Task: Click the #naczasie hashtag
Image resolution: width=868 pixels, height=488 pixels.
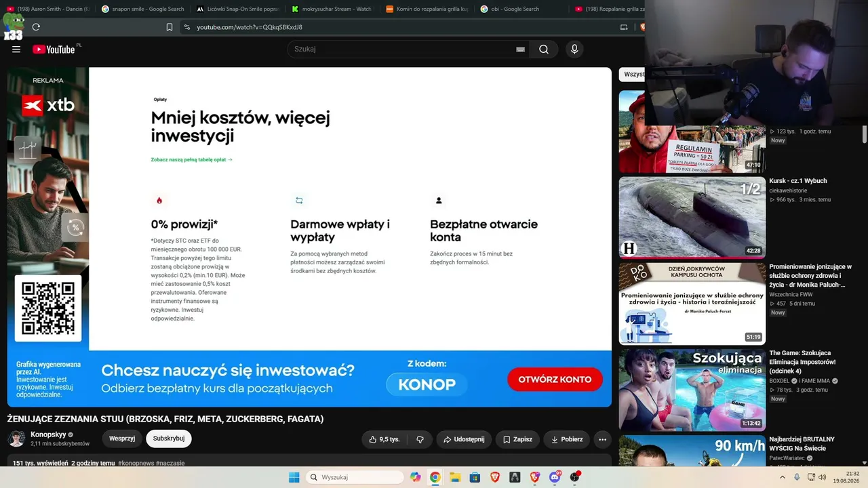Action: (170, 463)
